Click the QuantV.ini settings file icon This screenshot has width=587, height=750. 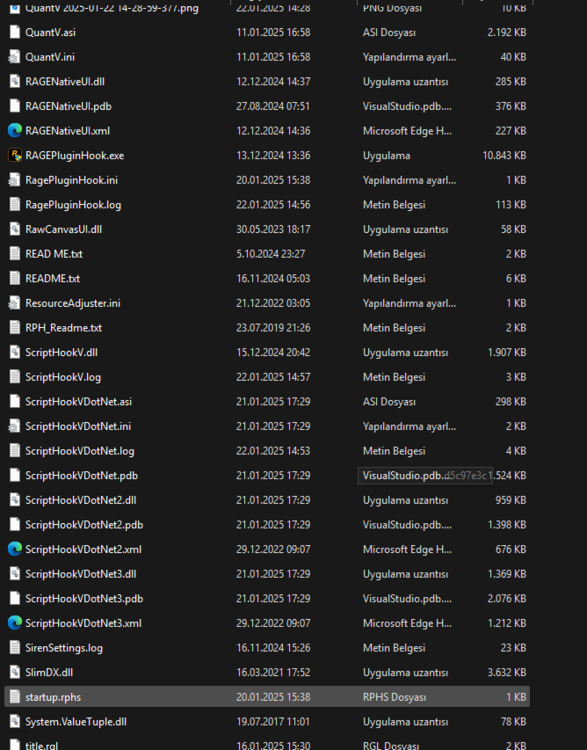15,57
